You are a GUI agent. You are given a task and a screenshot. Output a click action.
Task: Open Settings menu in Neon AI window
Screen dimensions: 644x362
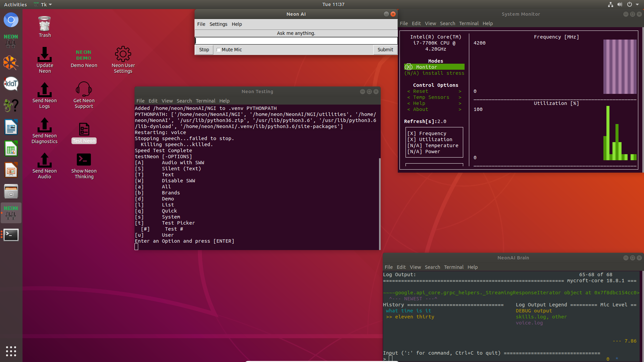pos(218,24)
